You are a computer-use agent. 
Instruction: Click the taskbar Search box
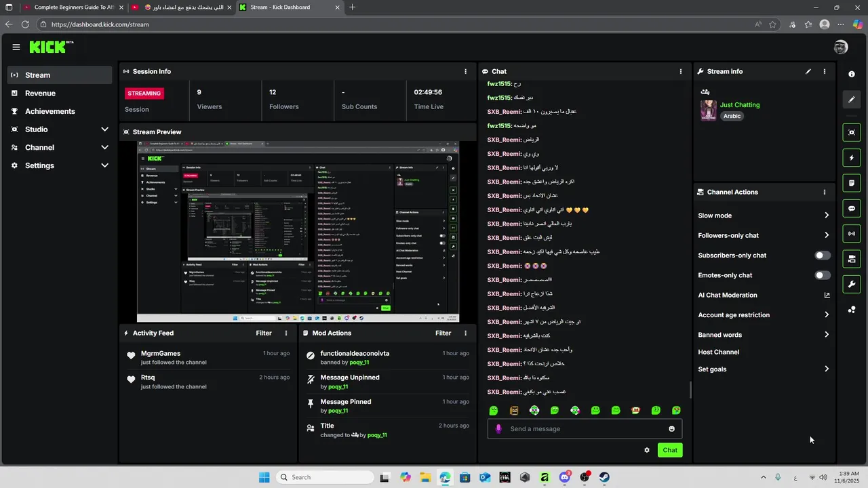point(325,477)
